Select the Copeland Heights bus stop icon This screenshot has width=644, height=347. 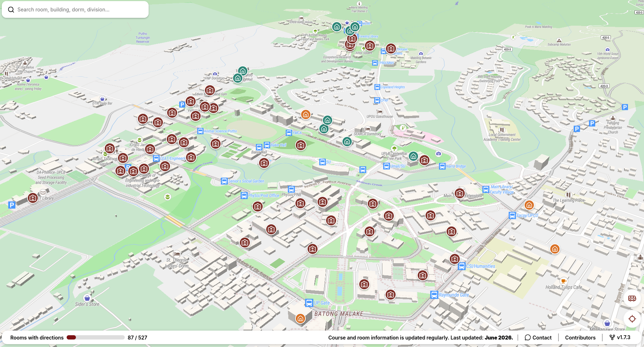click(x=377, y=87)
